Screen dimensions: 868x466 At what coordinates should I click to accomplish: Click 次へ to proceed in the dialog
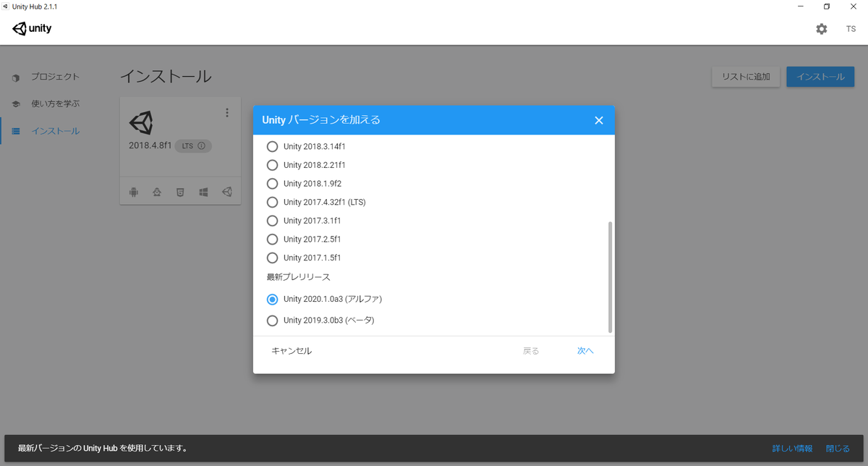[x=584, y=350]
